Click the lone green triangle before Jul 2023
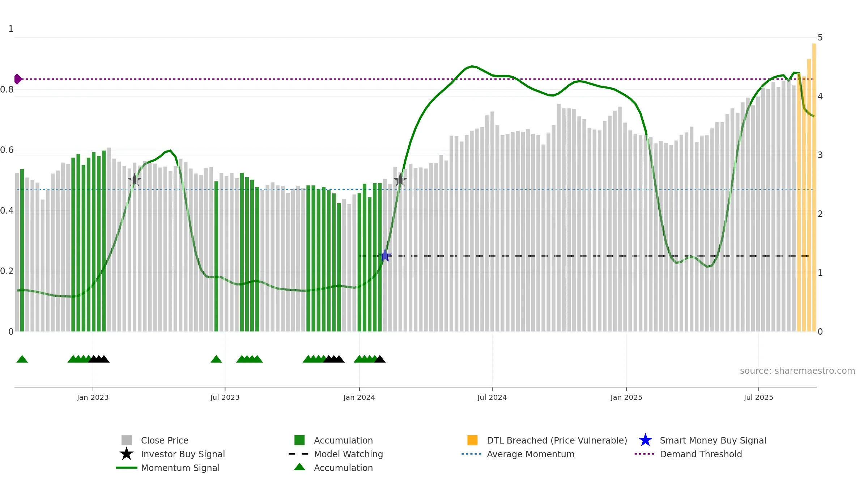Viewport: 868px width, 488px height. pos(216,359)
